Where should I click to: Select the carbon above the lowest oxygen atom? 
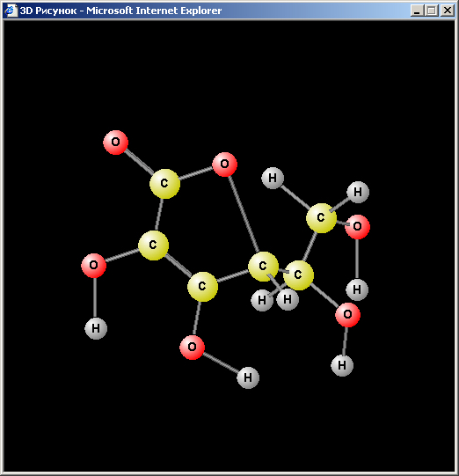(202, 286)
